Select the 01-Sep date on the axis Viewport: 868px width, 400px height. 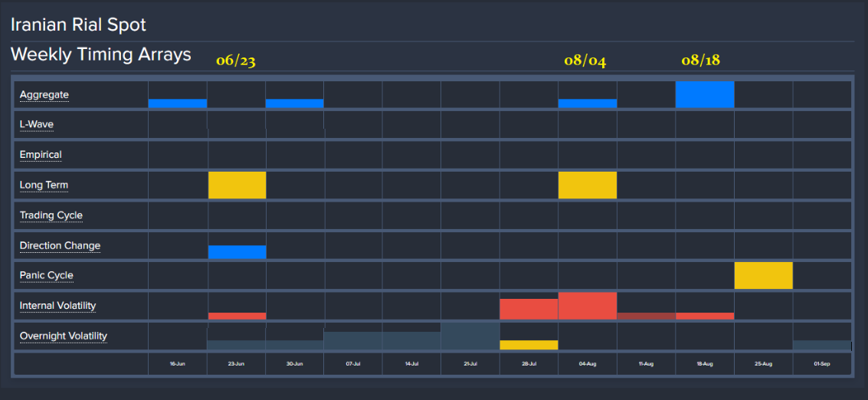click(821, 364)
